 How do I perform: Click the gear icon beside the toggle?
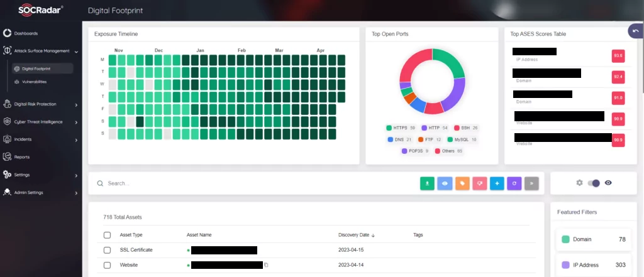[579, 183]
